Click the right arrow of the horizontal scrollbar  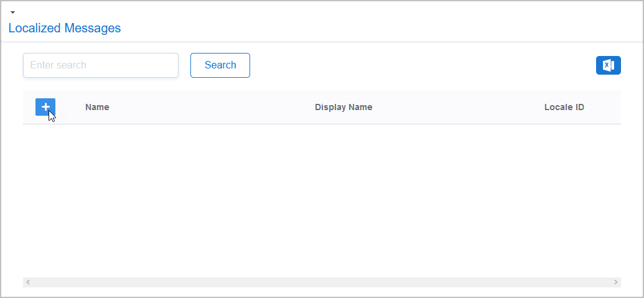(x=616, y=282)
